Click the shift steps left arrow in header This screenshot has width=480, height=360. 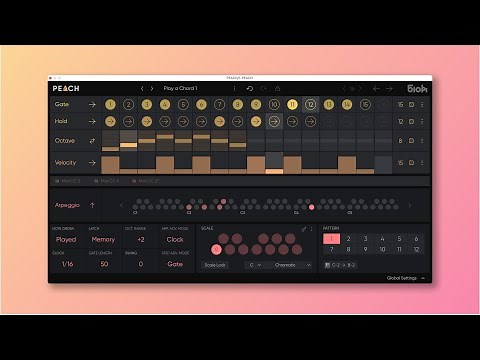(376, 89)
